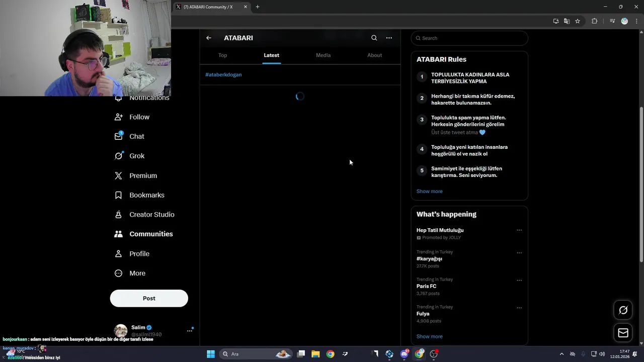The width and height of the screenshot is (644, 362).
Task: Open the browser Extensions puzzle icon
Action: tap(594, 21)
